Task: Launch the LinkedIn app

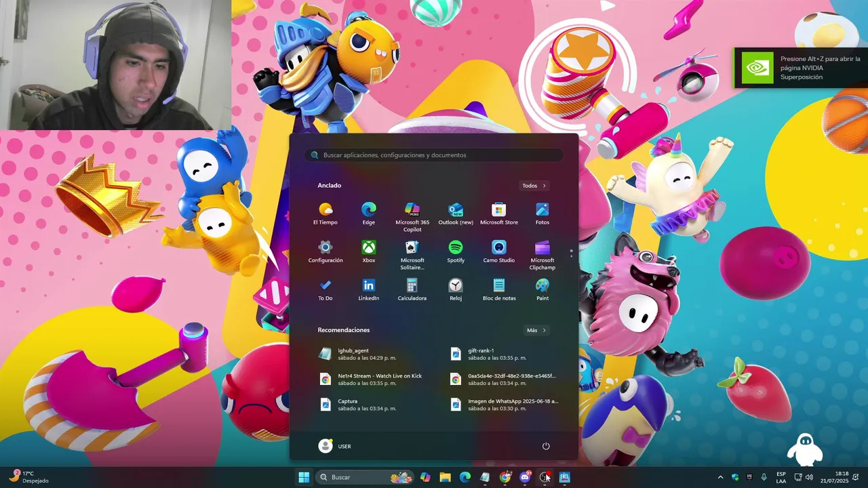Action: tap(368, 290)
